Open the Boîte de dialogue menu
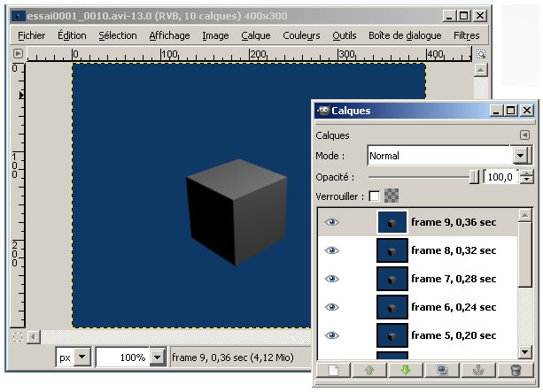The height and width of the screenshot is (392, 543). coord(405,35)
